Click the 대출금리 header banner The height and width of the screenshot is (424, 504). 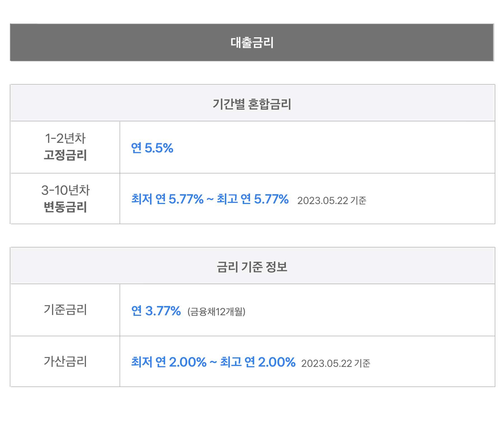tap(252, 43)
